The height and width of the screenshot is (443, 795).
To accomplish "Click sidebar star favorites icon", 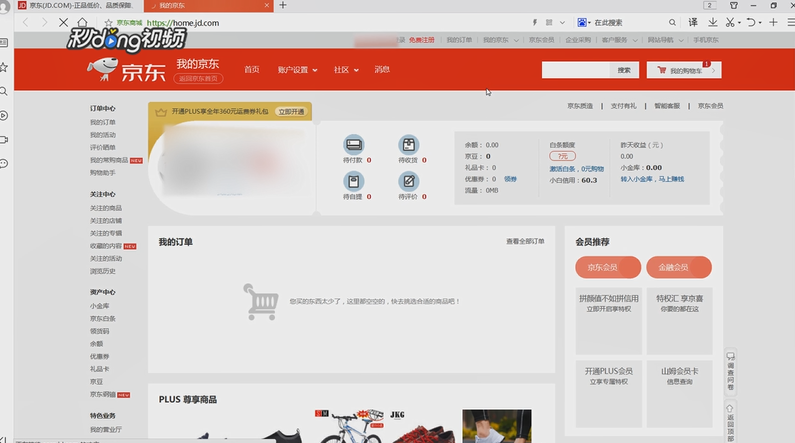I will pos(4,67).
